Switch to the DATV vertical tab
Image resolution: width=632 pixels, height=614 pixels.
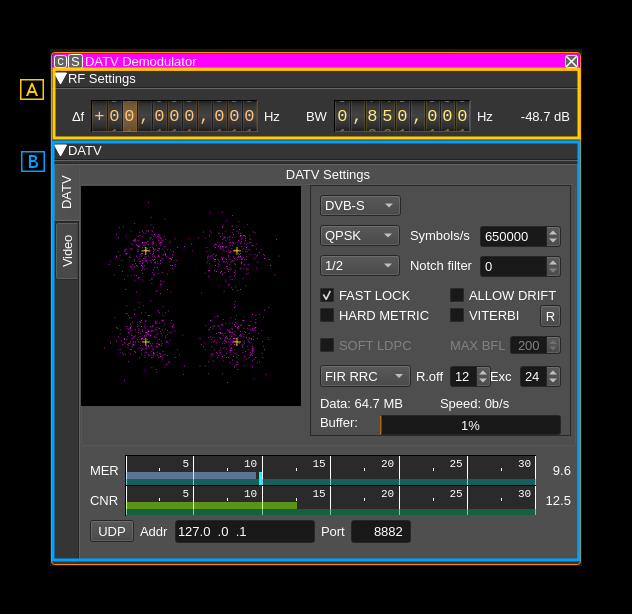pyautogui.click(x=67, y=192)
